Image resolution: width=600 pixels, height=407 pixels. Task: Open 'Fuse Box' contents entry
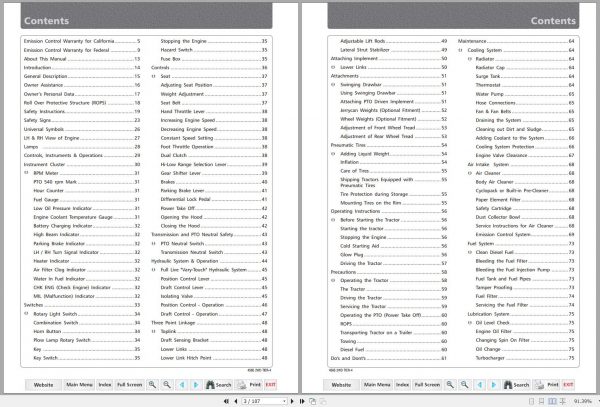[x=214, y=59]
